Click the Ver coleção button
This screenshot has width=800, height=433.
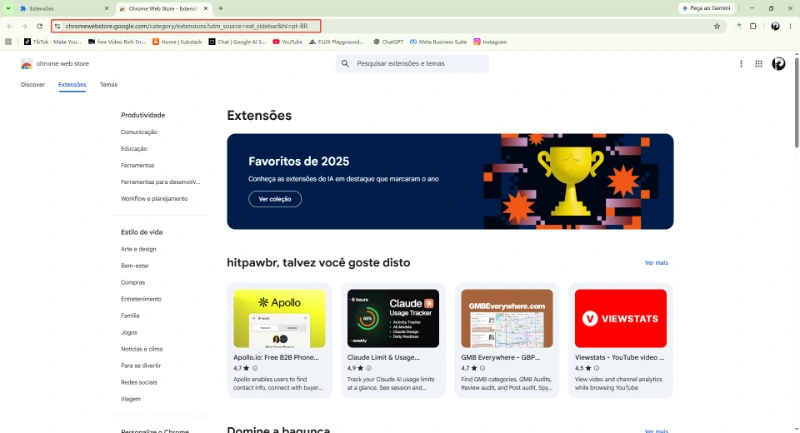pos(275,199)
